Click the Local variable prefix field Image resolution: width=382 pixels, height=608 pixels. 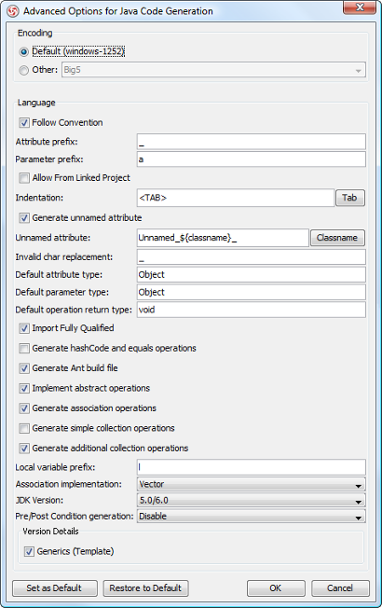(251, 467)
